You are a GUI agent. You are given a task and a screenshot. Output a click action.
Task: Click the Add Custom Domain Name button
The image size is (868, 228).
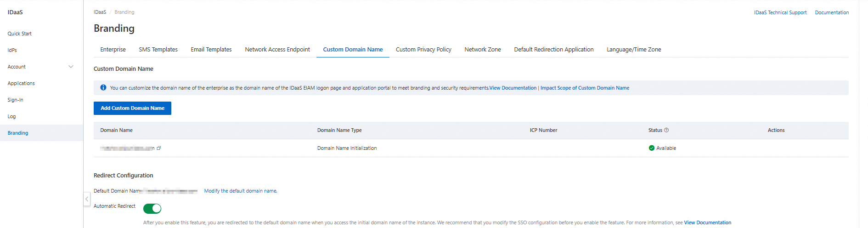(132, 108)
